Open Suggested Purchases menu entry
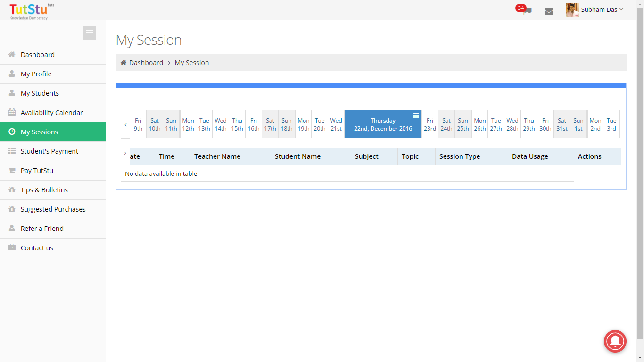This screenshot has height=362, width=644. tap(53, 209)
